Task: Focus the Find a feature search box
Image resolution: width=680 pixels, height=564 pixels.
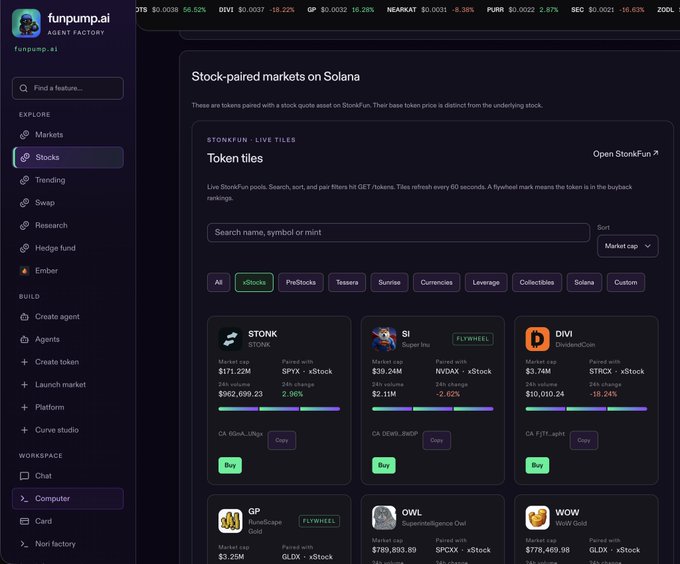Action: tap(68, 88)
